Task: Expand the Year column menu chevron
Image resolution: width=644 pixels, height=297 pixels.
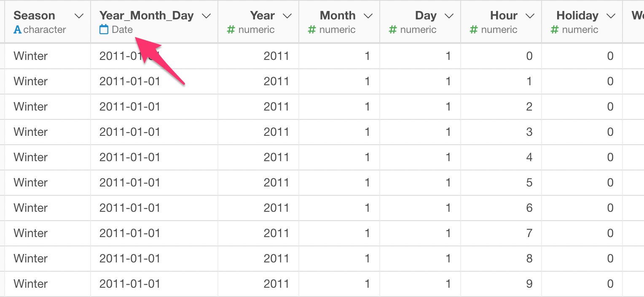Action: tap(287, 16)
